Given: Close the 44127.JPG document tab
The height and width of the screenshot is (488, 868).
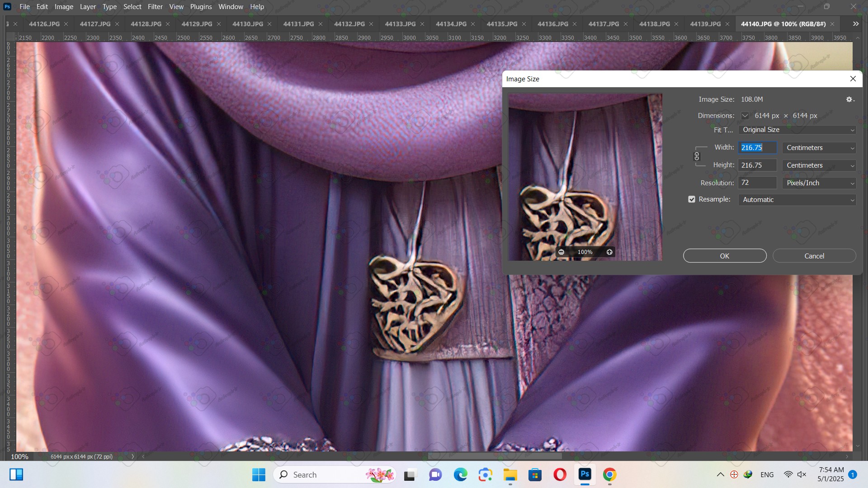Looking at the screenshot, I should point(117,24).
